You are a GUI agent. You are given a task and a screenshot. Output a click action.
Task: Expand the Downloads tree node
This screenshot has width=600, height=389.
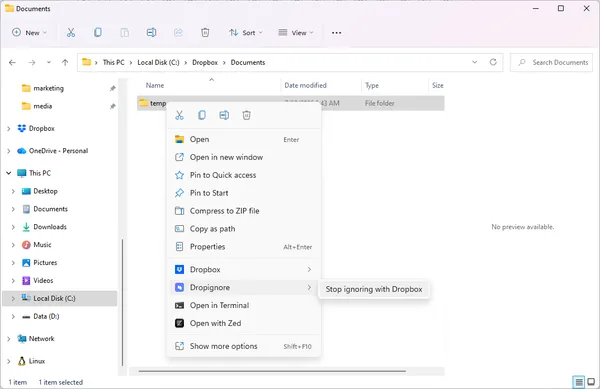13,227
